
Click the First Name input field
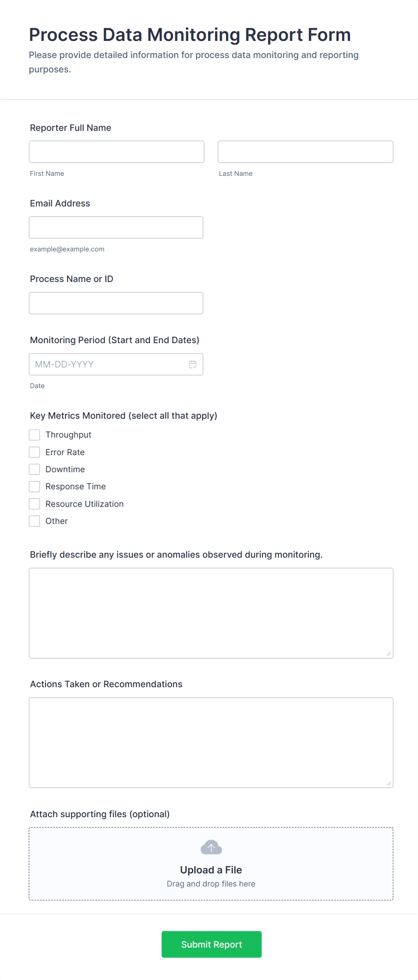(x=116, y=152)
